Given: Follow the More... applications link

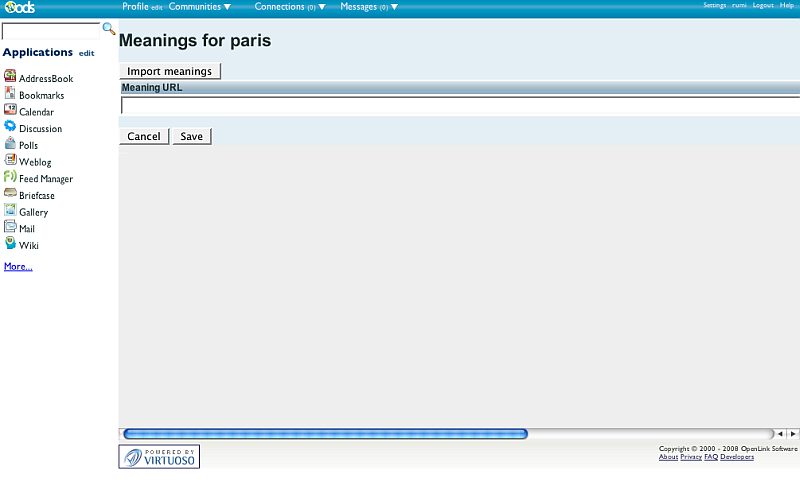Looking at the screenshot, I should tap(18, 266).
